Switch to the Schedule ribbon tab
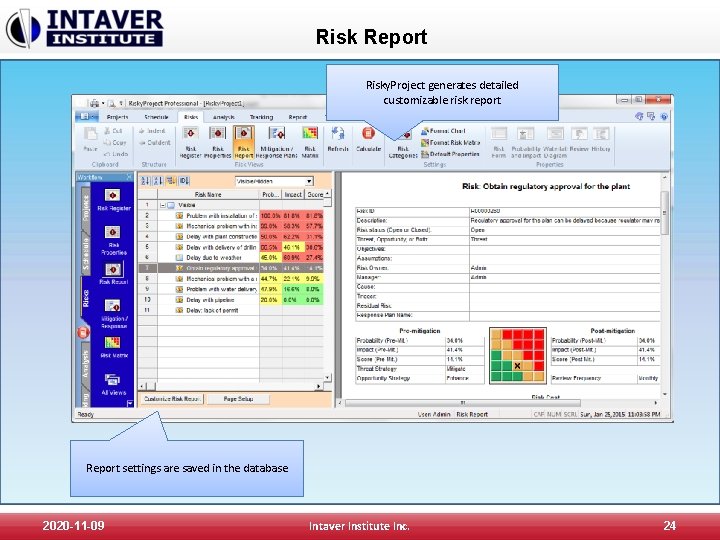 [x=156, y=117]
